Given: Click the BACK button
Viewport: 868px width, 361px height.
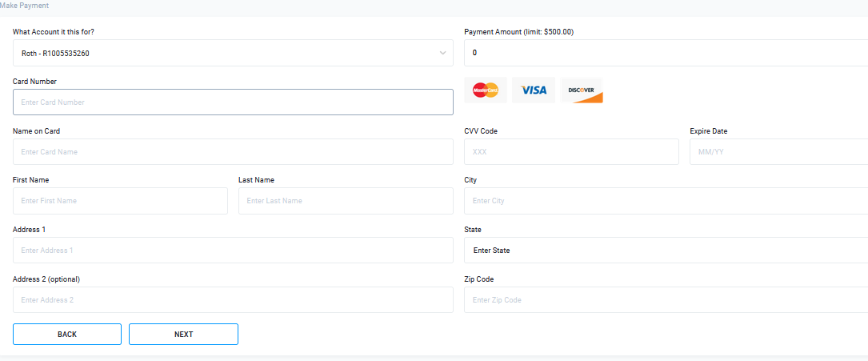Looking at the screenshot, I should click(67, 335).
